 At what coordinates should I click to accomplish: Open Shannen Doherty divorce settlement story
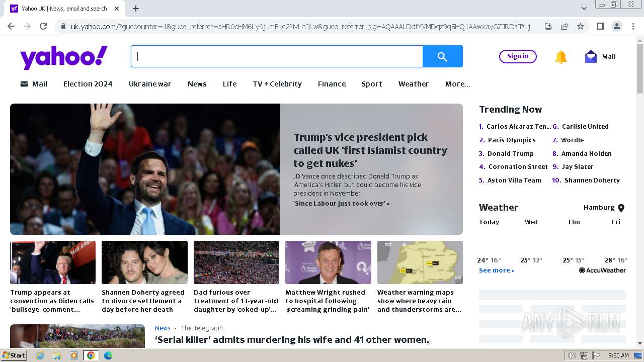click(144, 301)
